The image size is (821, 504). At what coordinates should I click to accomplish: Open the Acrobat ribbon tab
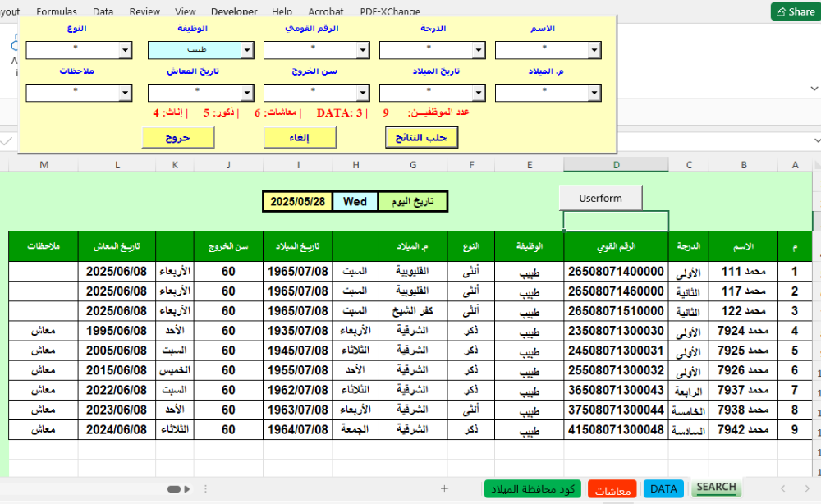click(x=326, y=11)
